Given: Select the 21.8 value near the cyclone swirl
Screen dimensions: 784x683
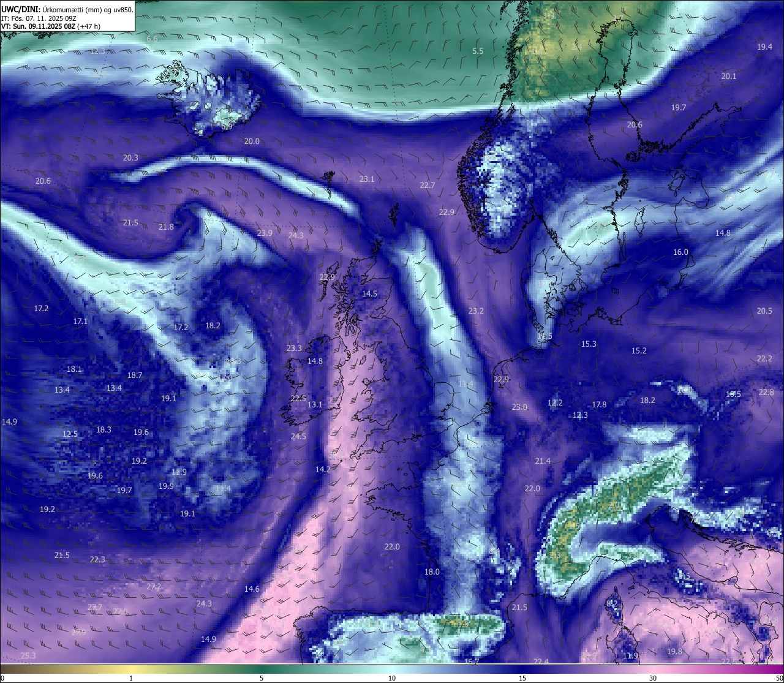Looking at the screenshot, I should point(166,227).
